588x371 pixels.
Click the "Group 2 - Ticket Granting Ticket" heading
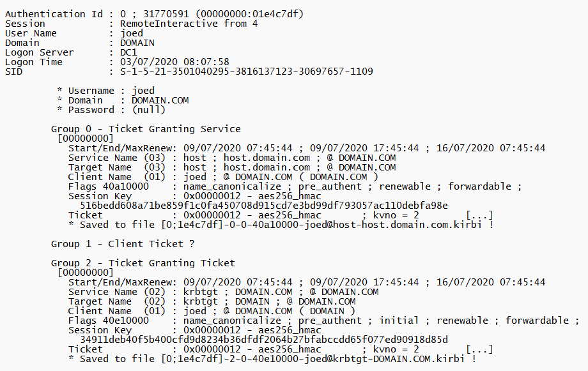click(x=143, y=263)
